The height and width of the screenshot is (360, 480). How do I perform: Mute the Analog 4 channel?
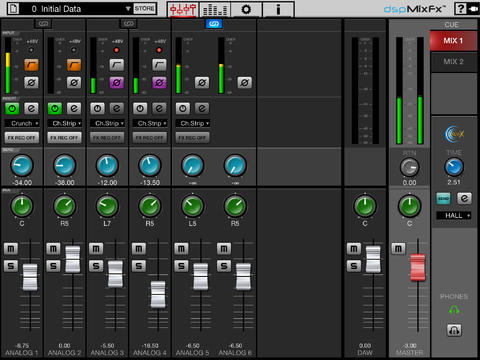coord(139,249)
